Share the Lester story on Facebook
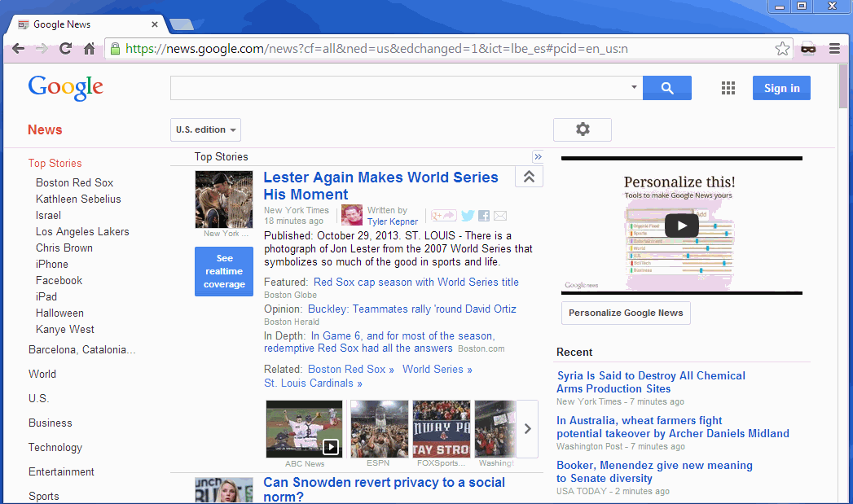This screenshot has width=853, height=504. click(484, 216)
